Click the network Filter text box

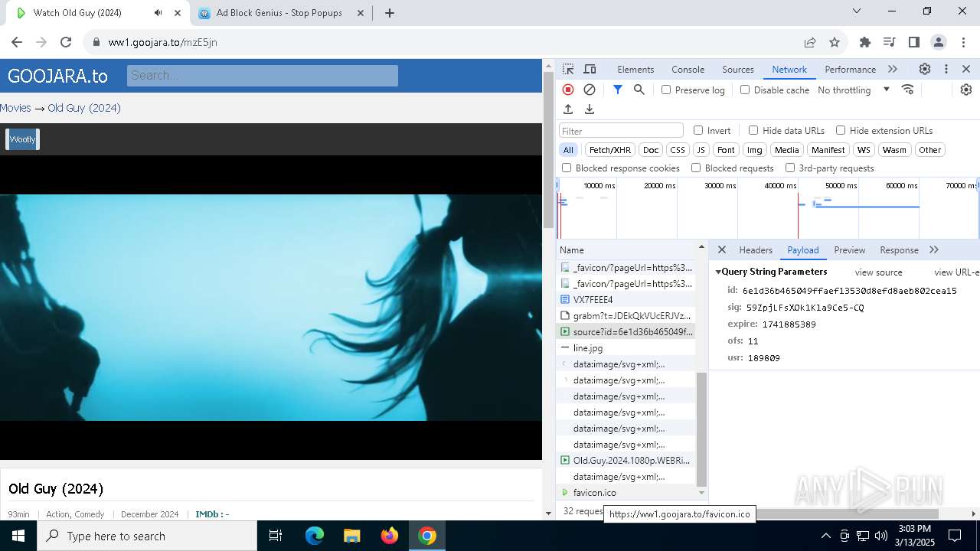pyautogui.click(x=621, y=131)
